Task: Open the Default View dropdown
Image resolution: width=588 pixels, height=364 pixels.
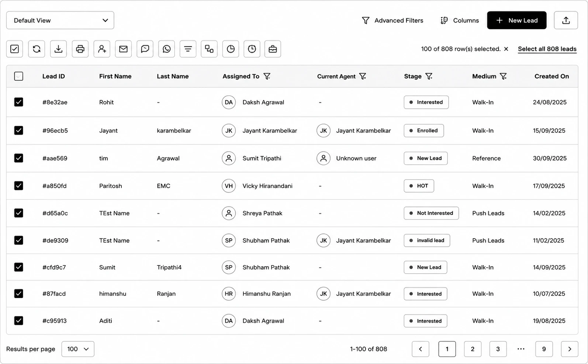Action: point(60,20)
